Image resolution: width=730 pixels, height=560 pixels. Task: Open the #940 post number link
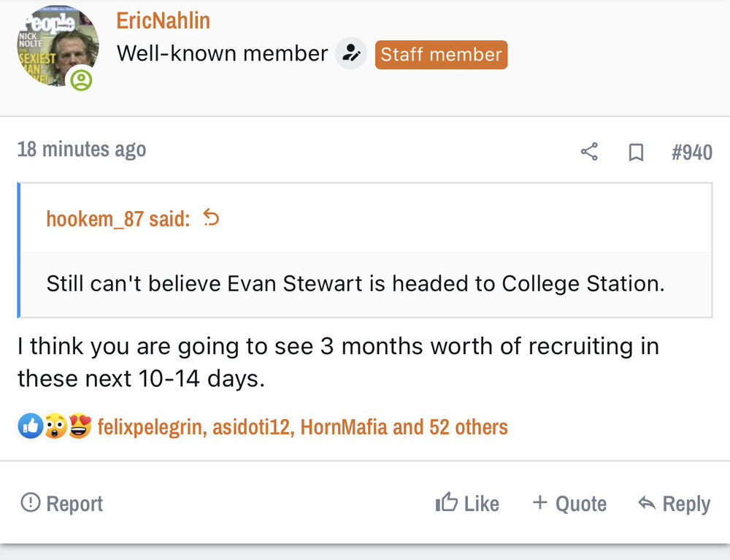(x=691, y=152)
